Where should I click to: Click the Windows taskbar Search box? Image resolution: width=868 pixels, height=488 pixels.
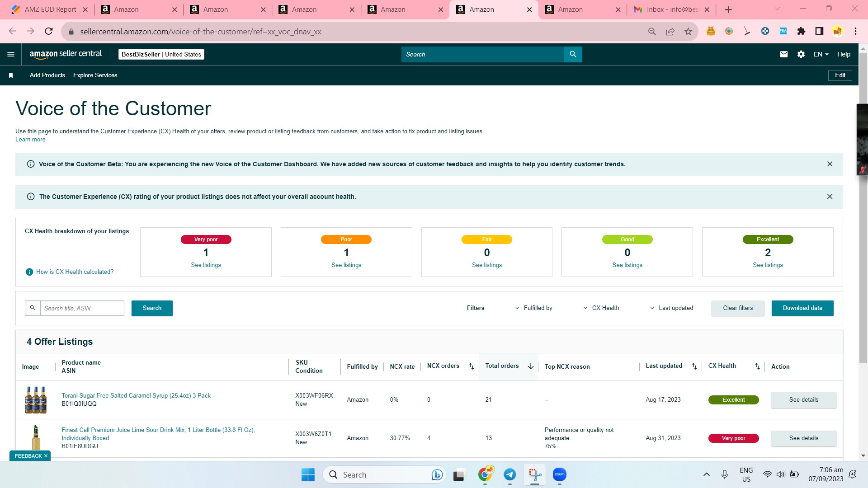click(x=384, y=474)
